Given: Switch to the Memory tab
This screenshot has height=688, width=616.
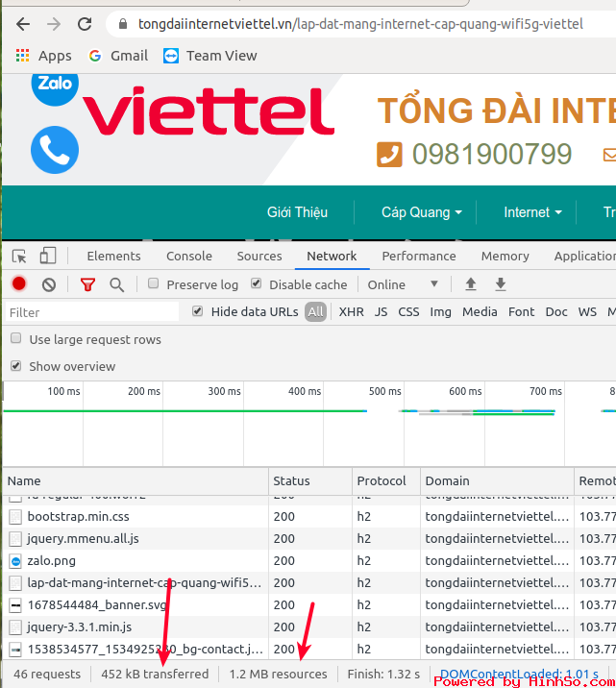Looking at the screenshot, I should (505, 256).
